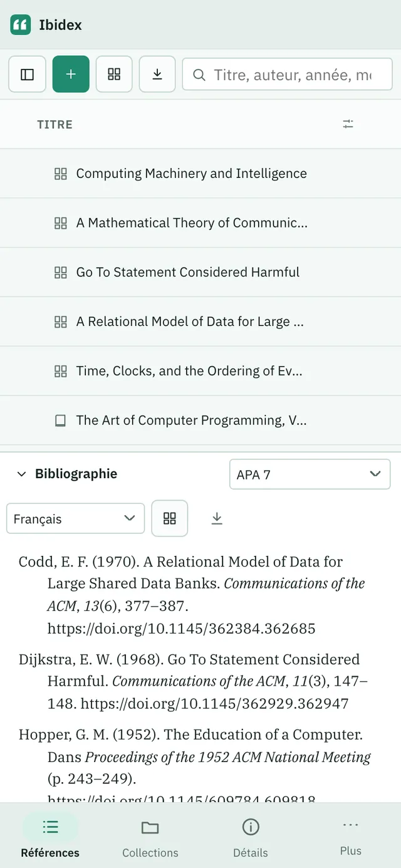Click the download icon in top toolbar
Viewport: 401px width, 868px height.
[157, 75]
